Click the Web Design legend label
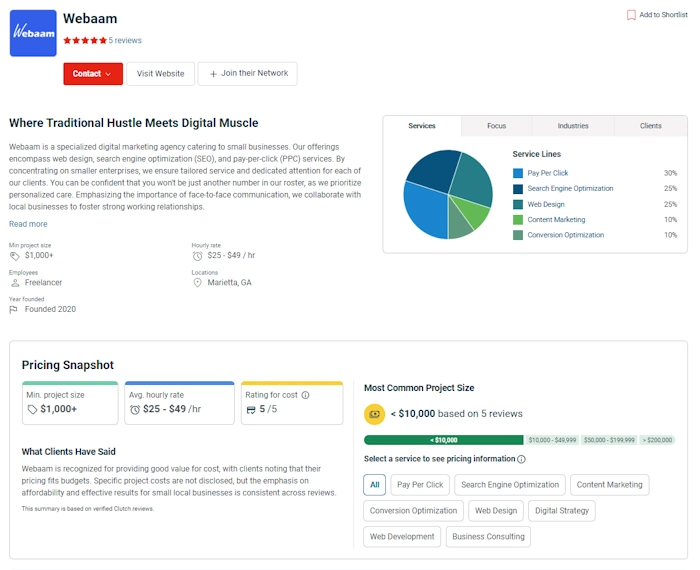700x570 pixels. (546, 204)
